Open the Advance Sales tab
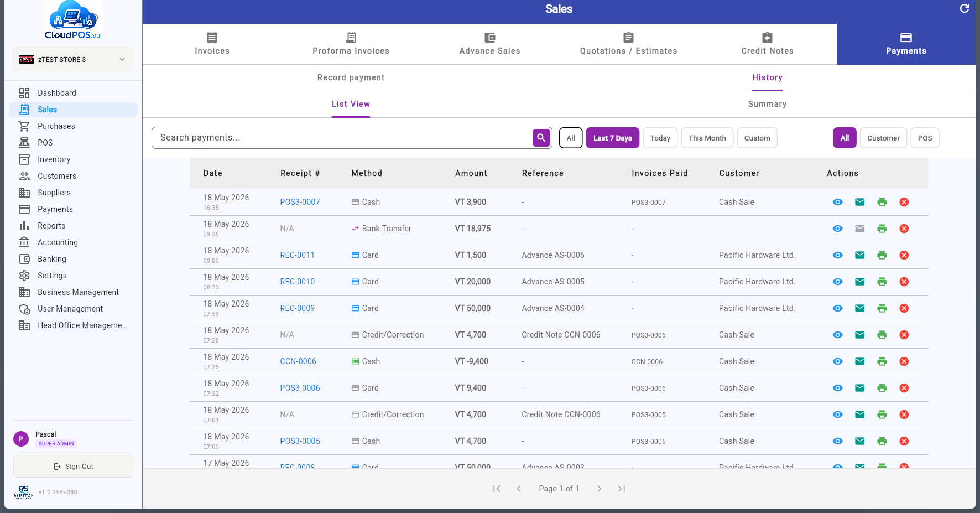The image size is (980, 513). click(x=489, y=44)
